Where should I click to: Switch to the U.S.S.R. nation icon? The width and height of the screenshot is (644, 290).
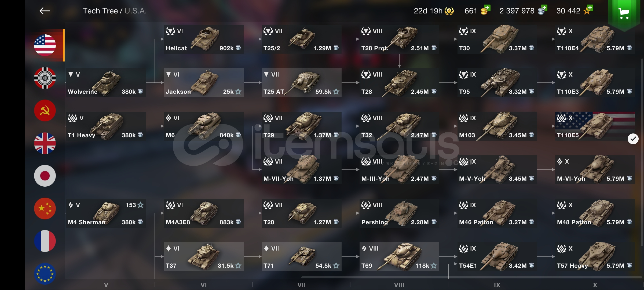click(45, 111)
